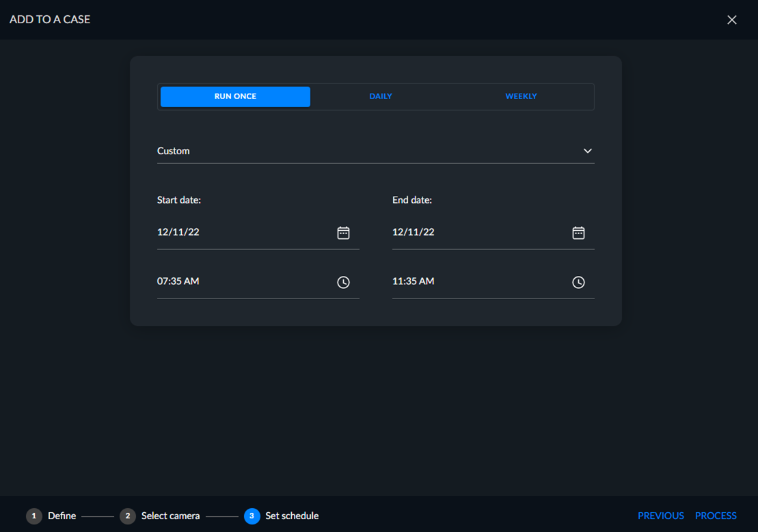Open the end date calendar picker
Image resolution: width=758 pixels, height=532 pixels.
click(578, 233)
